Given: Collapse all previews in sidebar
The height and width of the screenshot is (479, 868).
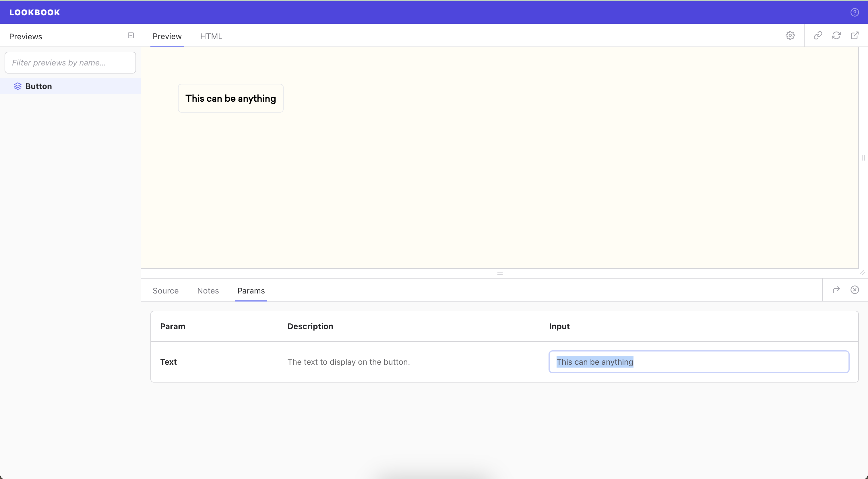Looking at the screenshot, I should (131, 35).
